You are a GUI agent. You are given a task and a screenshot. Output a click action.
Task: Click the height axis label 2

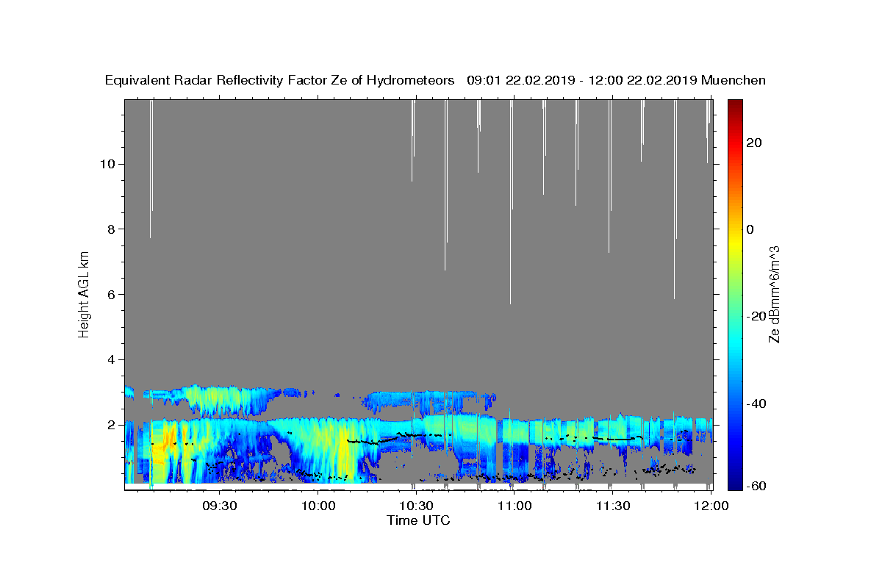tap(111, 425)
